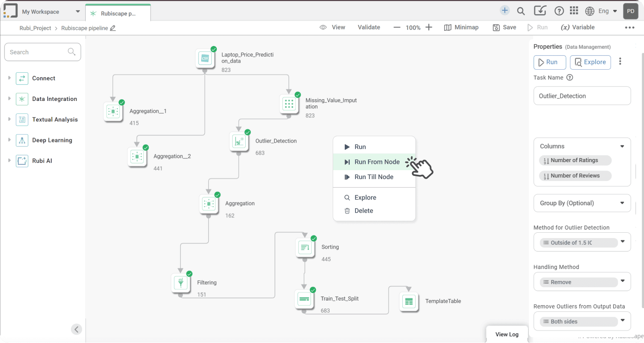Click the checkmark task icon in header
Image resolution: width=644 pixels, height=343 pixels.
click(540, 11)
